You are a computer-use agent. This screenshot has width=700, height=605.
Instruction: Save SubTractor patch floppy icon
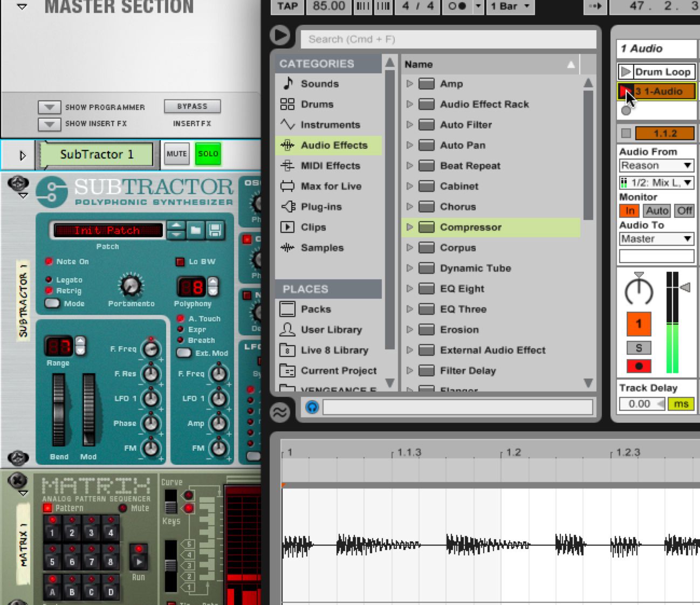point(215,230)
